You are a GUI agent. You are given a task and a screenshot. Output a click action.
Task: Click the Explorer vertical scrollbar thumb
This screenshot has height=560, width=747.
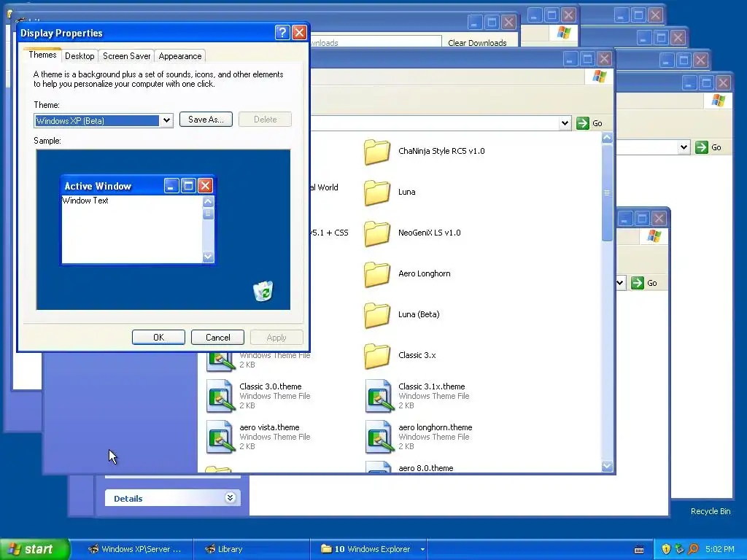607,192
